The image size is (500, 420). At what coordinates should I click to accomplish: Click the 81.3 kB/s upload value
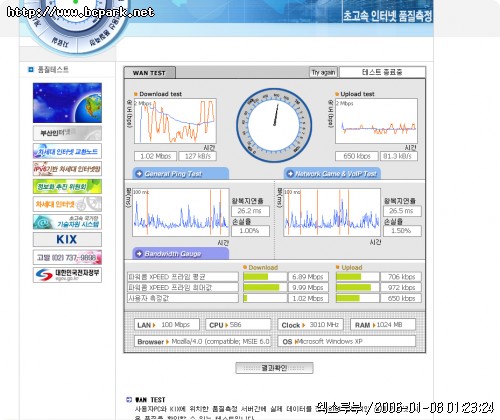pos(399,156)
